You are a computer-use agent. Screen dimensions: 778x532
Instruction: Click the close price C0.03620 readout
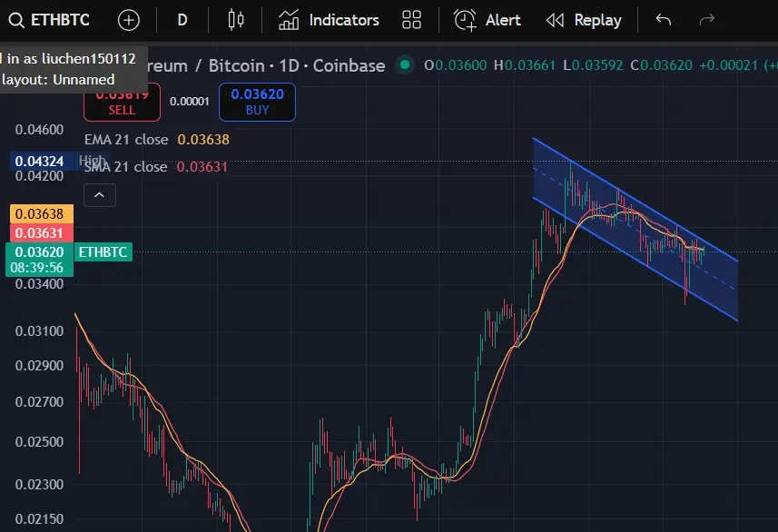[x=662, y=65]
